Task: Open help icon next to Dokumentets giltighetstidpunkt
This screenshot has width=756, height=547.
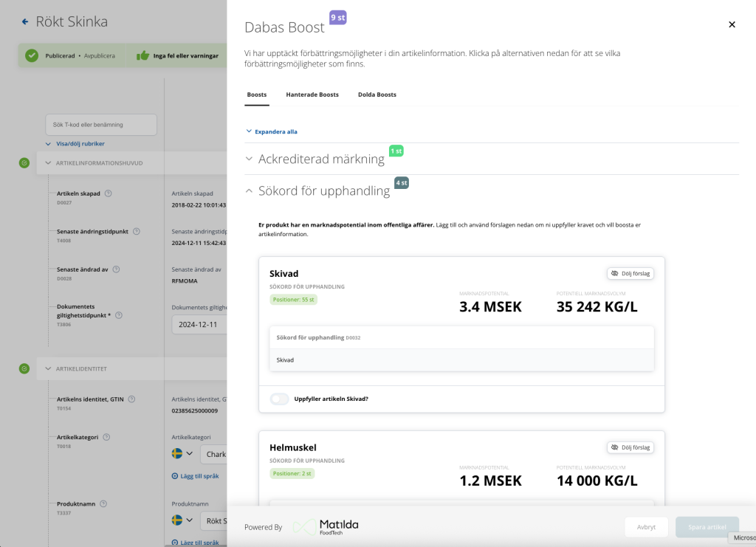Action: coord(119,315)
